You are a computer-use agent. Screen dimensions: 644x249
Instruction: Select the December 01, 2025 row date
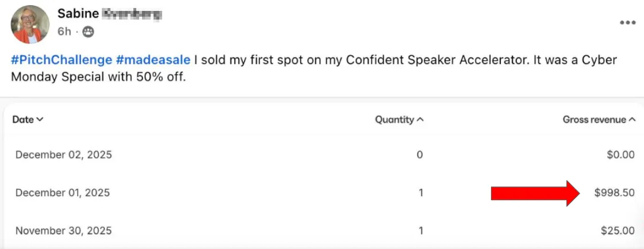point(62,193)
